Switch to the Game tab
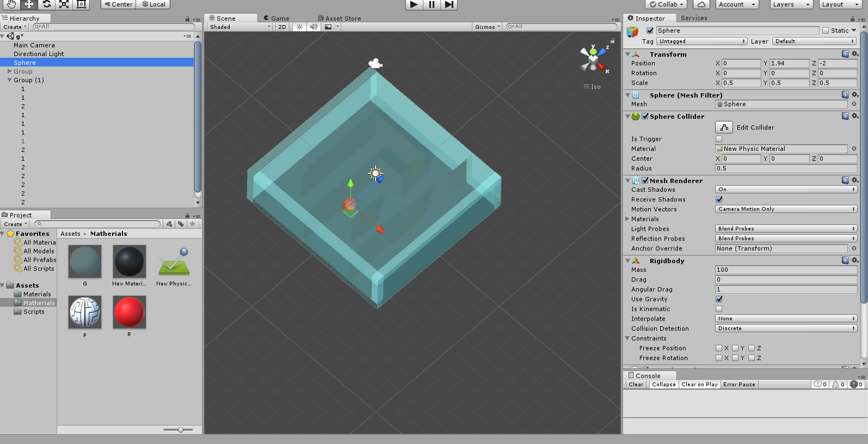The width and height of the screenshot is (868, 444). pos(277,19)
